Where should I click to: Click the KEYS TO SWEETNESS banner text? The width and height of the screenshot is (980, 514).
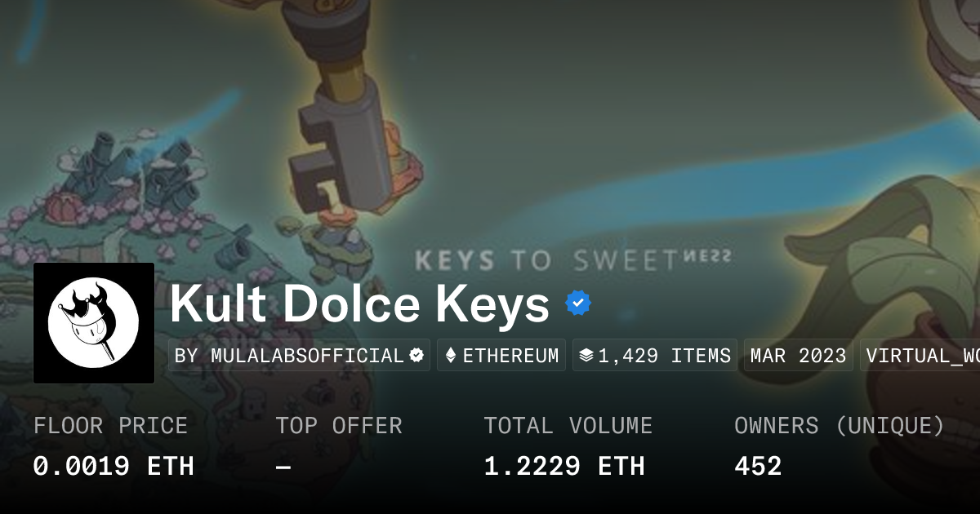(572, 261)
